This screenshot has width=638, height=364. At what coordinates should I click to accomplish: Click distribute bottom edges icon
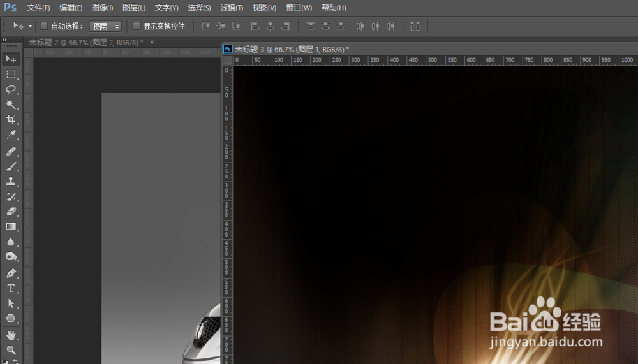pyautogui.click(x=341, y=26)
